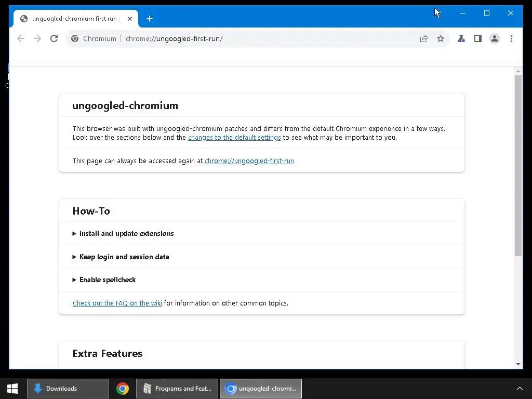
Task: Select the ungoogled-chromium first run tab
Action: point(76,19)
